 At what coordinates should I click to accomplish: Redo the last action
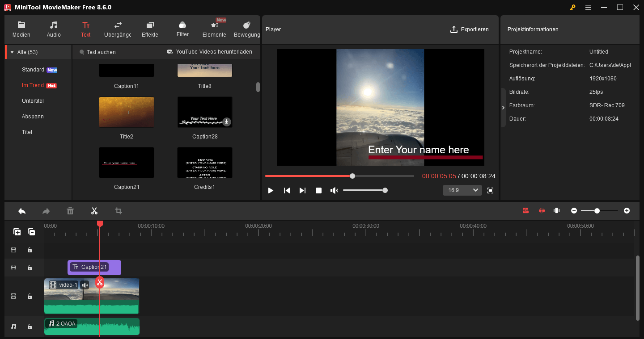46,210
